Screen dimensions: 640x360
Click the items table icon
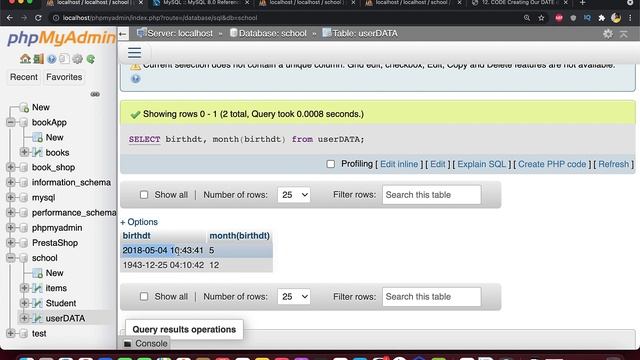coord(37,288)
